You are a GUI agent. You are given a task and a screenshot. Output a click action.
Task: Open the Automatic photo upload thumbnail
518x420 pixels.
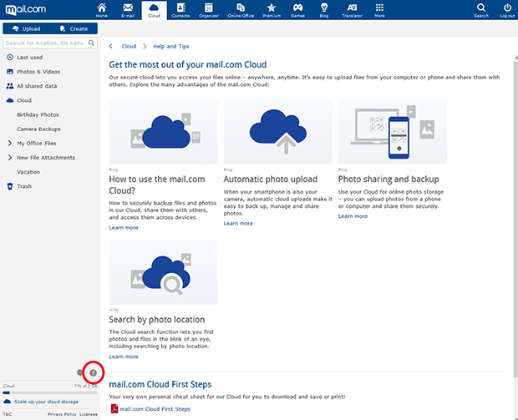coord(278,131)
